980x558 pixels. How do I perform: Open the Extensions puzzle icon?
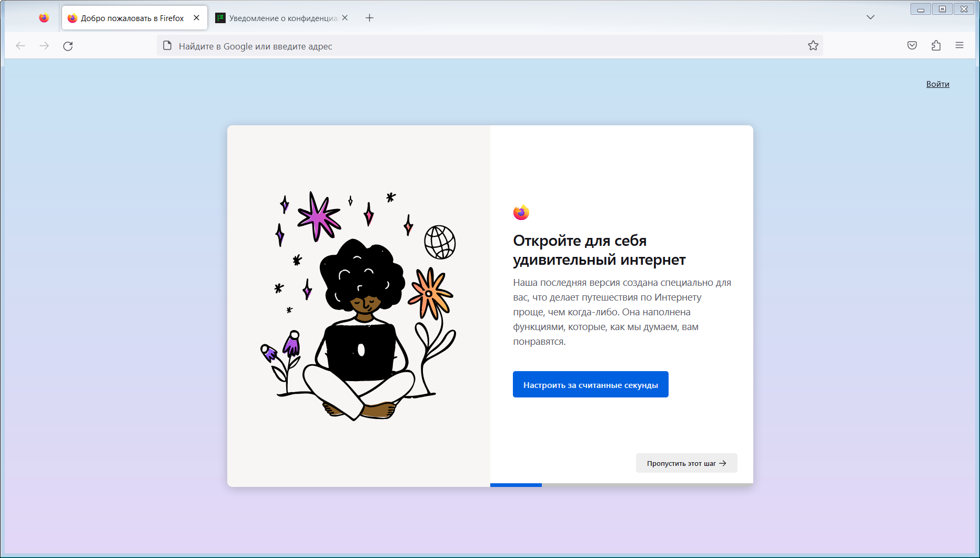coord(936,46)
